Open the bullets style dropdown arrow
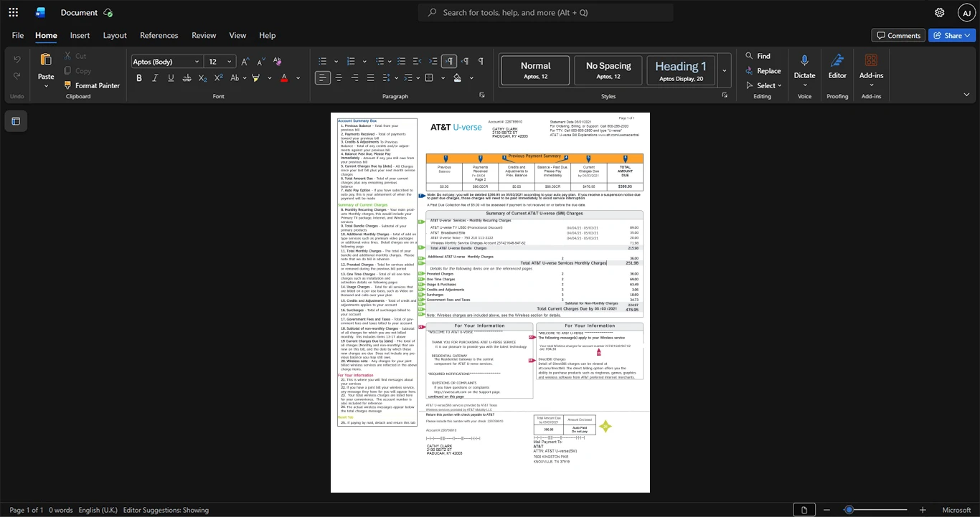This screenshot has width=980, height=517. 336,62
